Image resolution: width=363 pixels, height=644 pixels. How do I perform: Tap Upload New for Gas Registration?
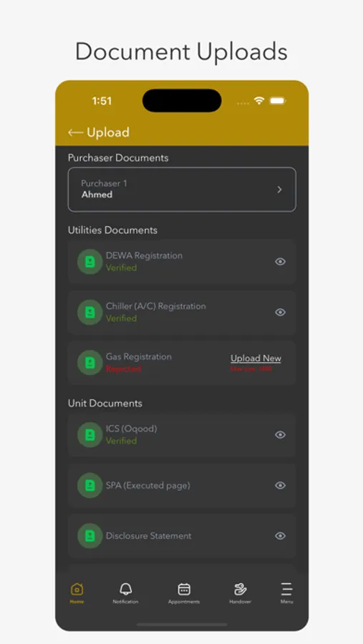coord(256,358)
